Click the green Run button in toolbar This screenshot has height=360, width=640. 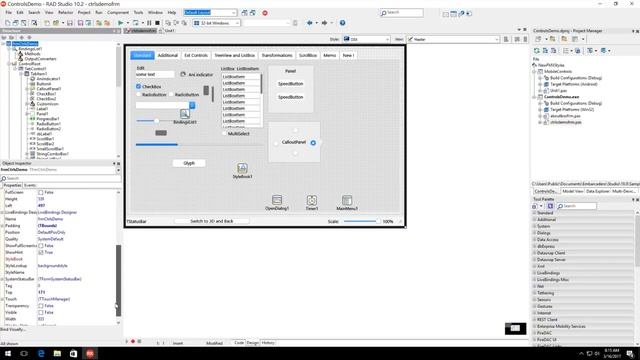(x=120, y=23)
